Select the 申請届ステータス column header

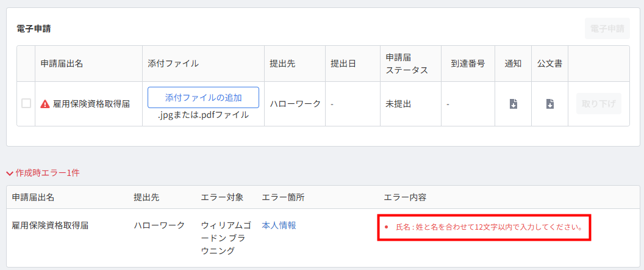pos(407,64)
